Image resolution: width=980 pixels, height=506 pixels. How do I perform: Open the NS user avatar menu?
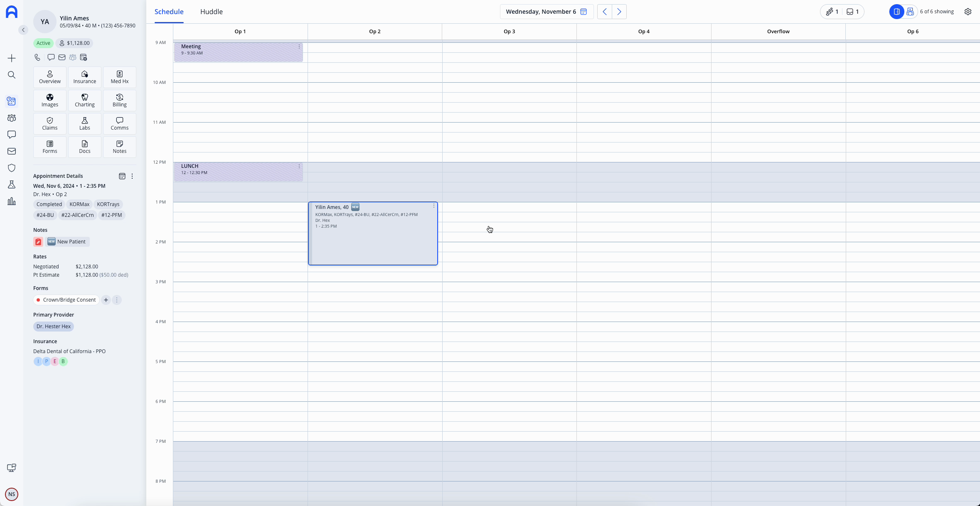click(12, 494)
